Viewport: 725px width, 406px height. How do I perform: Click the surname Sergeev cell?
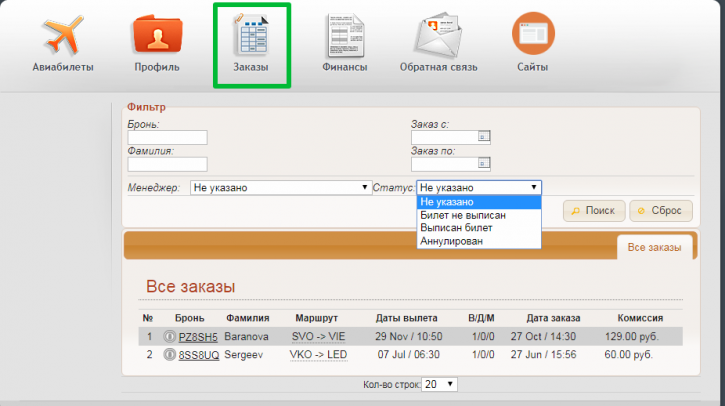[x=244, y=355]
